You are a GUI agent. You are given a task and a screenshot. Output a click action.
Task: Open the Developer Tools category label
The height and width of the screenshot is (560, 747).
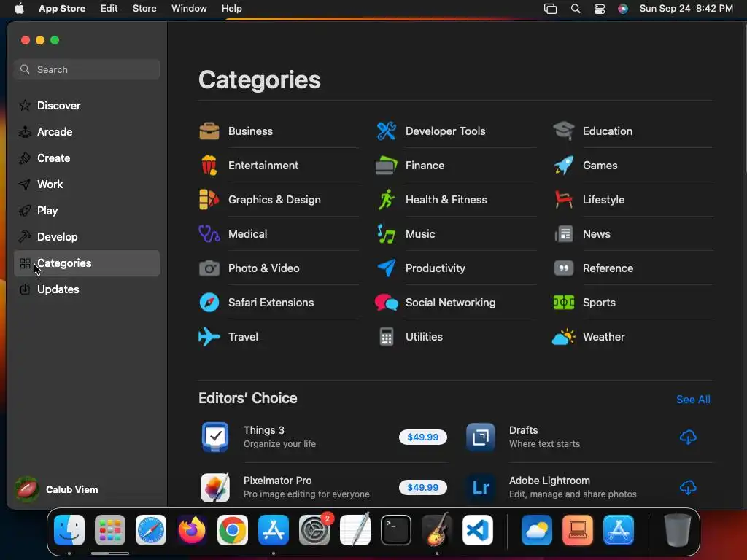pos(446,131)
